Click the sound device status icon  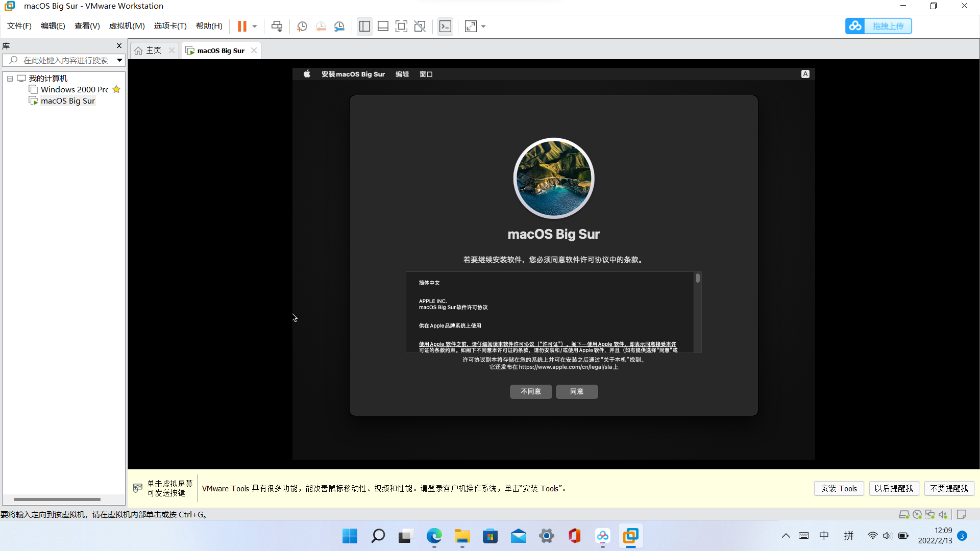click(x=944, y=514)
